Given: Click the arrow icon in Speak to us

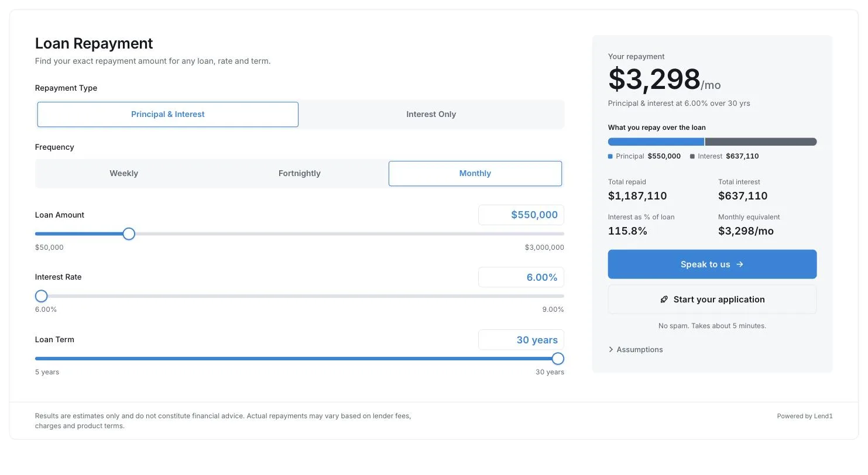Looking at the screenshot, I should [x=740, y=264].
